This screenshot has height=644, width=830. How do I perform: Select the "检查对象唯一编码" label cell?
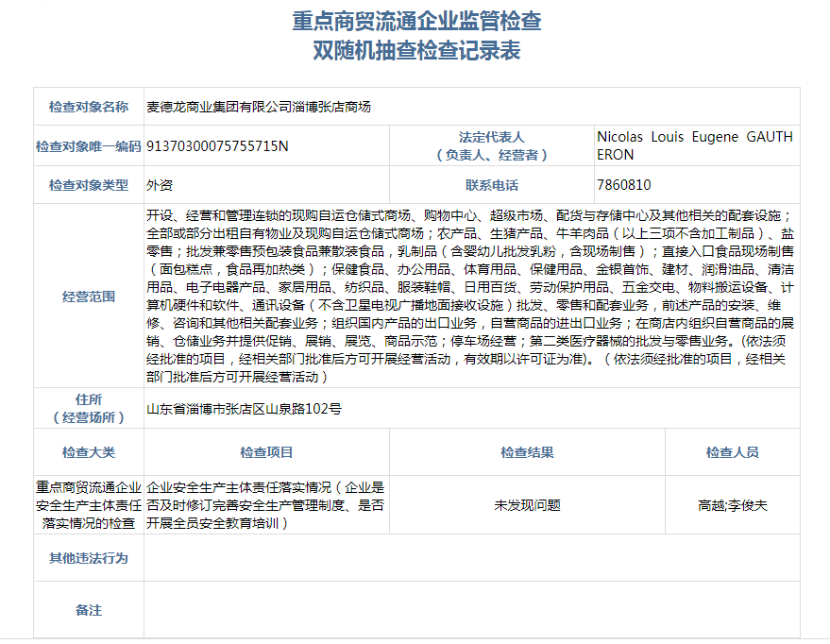89,146
